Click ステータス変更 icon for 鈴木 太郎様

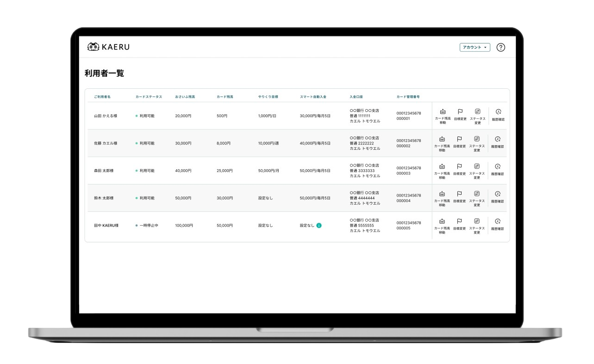coord(477,194)
